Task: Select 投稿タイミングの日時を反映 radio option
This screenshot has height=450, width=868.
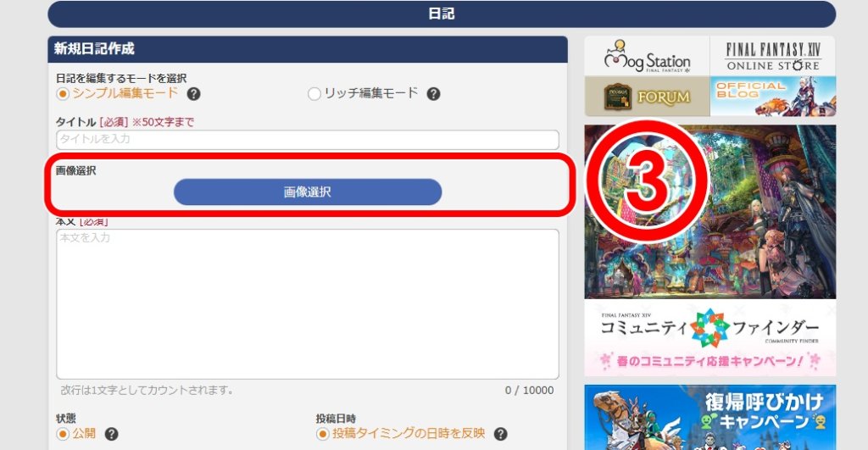Action: click(x=323, y=434)
